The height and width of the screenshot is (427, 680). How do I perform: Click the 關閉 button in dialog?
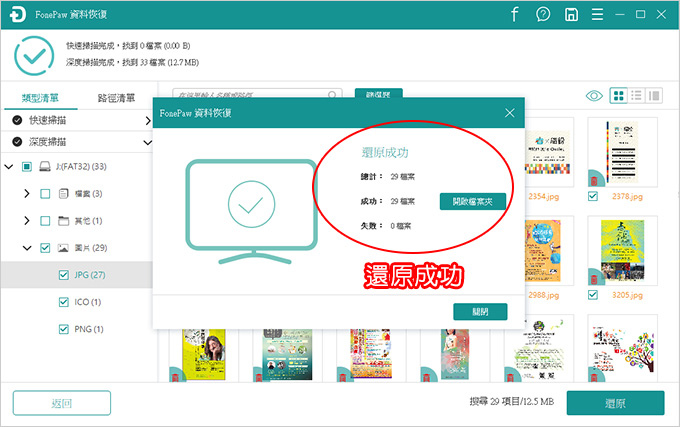click(480, 312)
